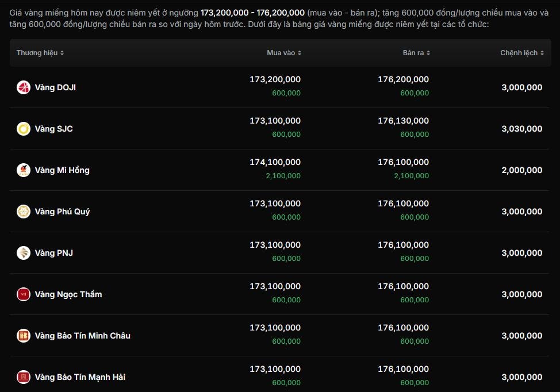Select the Vàng Bảo Tín Minh Châu name
560x392 pixels.
(x=82, y=336)
